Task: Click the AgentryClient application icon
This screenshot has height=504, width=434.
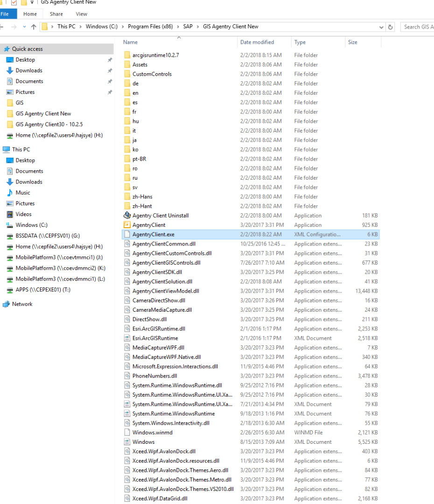Action: [x=127, y=225]
